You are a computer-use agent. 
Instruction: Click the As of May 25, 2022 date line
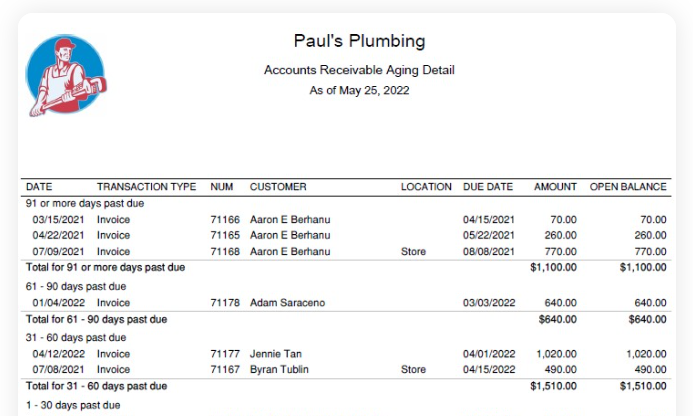pyautogui.click(x=359, y=90)
